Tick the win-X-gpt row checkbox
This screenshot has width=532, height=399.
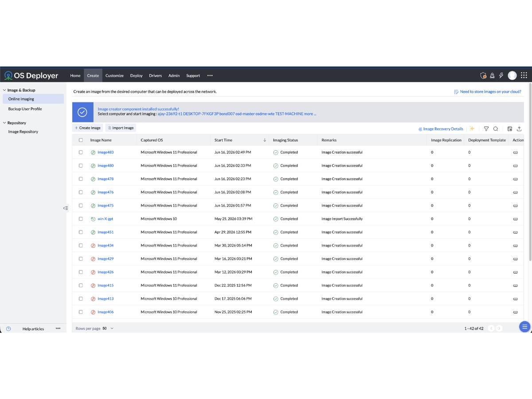(x=81, y=219)
